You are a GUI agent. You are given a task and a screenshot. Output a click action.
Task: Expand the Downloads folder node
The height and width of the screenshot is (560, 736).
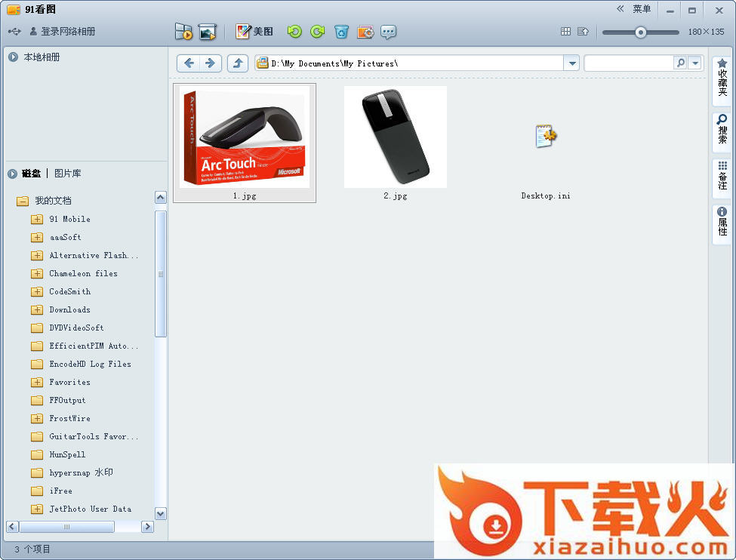[x=37, y=309]
